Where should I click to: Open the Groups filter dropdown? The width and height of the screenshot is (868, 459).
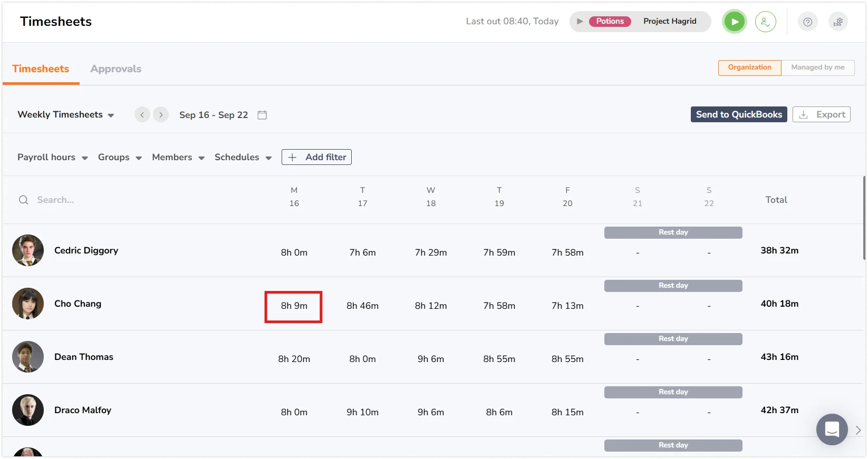(x=120, y=157)
